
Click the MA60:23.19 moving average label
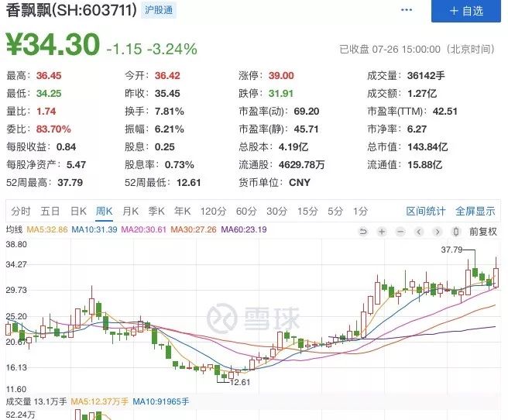click(244, 230)
